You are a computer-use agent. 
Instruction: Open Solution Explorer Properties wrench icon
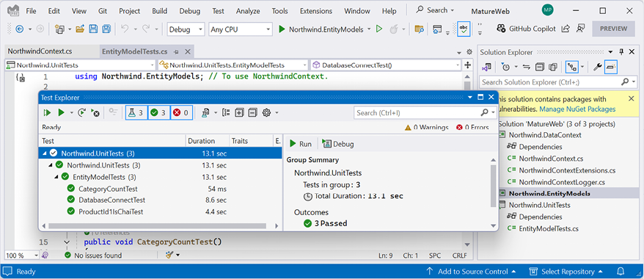598,67
